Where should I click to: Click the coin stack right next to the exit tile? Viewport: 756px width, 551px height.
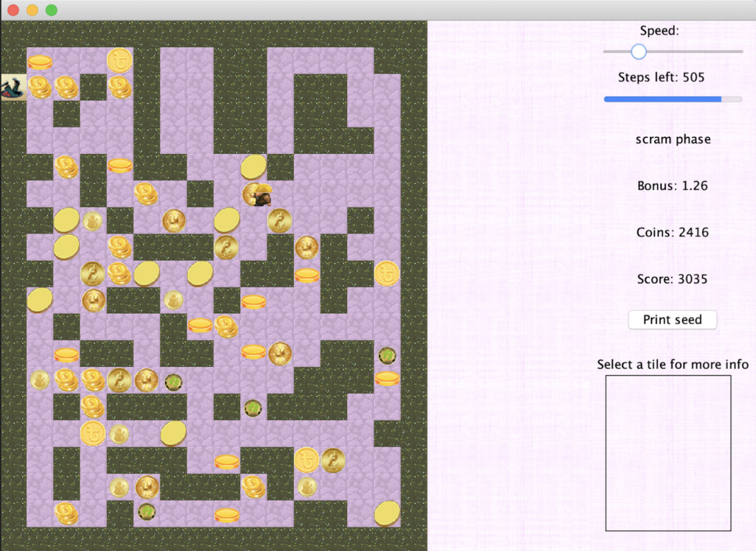pyautogui.click(x=40, y=88)
